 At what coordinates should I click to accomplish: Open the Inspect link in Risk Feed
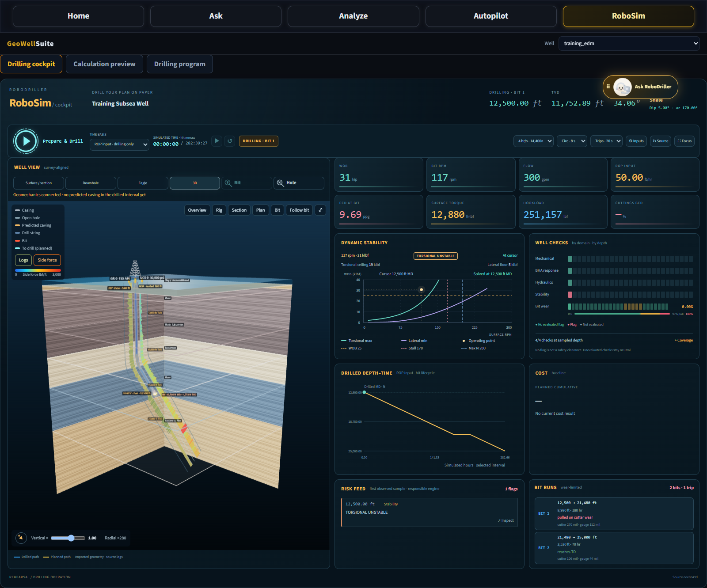(x=506, y=520)
